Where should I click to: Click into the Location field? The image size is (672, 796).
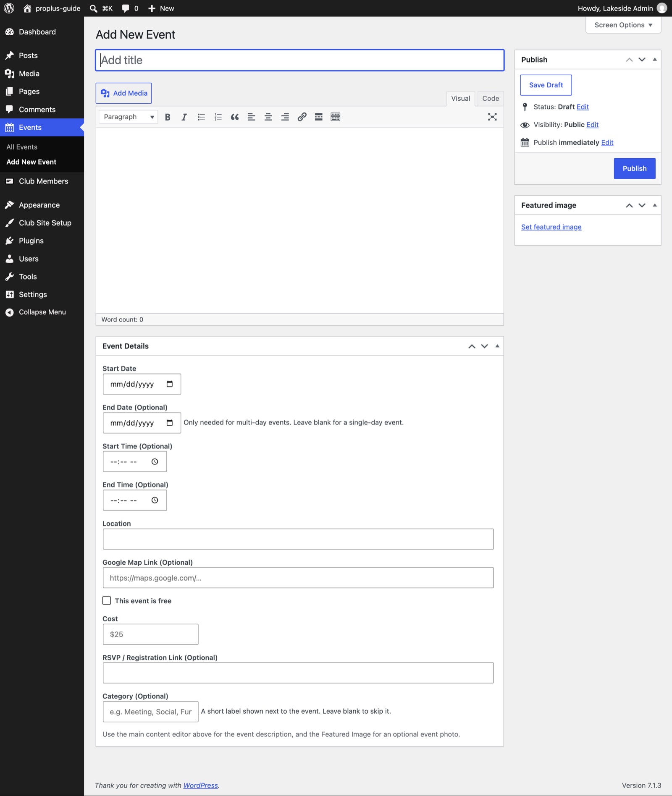pyautogui.click(x=298, y=539)
